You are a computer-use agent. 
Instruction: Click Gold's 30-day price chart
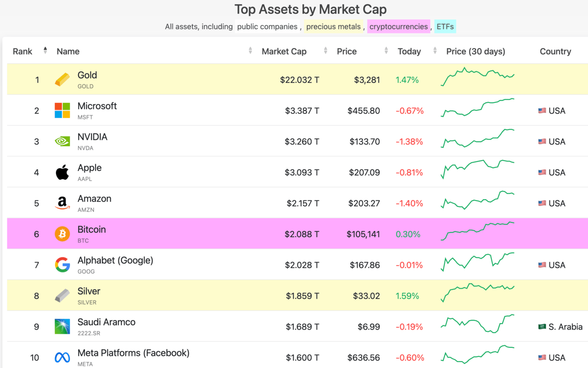pos(477,77)
